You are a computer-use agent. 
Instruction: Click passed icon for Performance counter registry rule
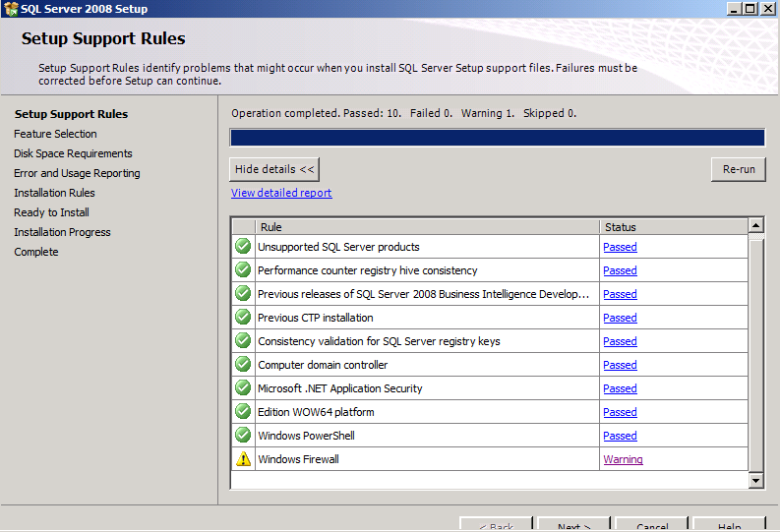pos(243,270)
